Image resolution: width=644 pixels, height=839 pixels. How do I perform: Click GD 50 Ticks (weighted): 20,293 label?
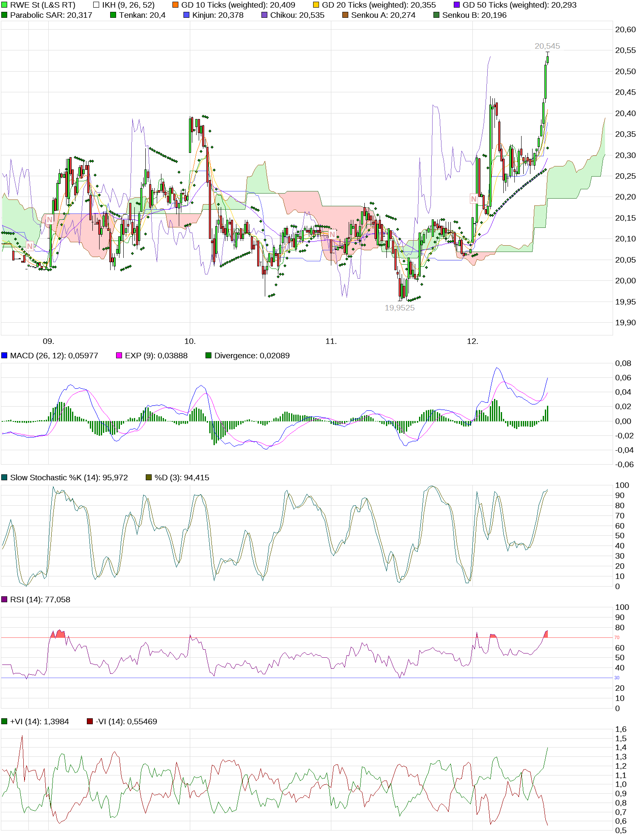(519, 5)
